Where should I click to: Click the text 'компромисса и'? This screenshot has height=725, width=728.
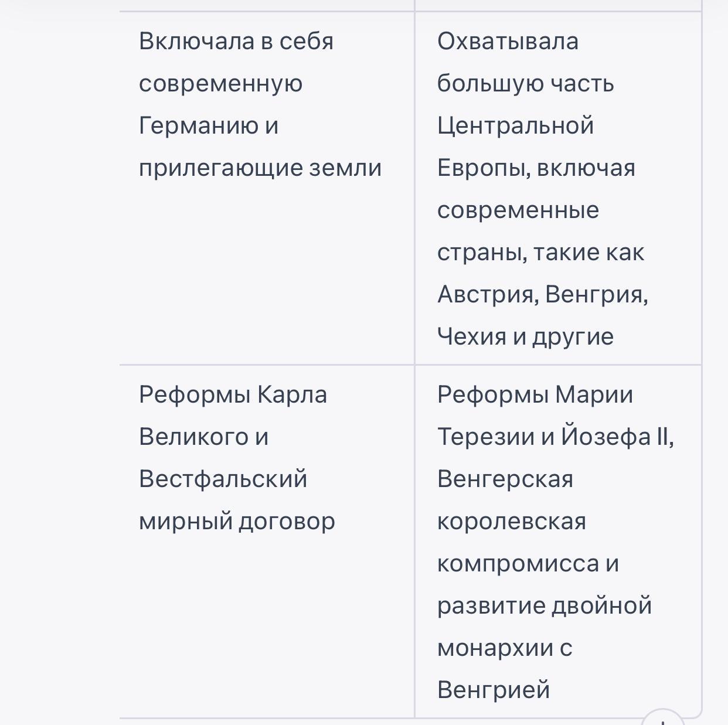click(x=528, y=563)
